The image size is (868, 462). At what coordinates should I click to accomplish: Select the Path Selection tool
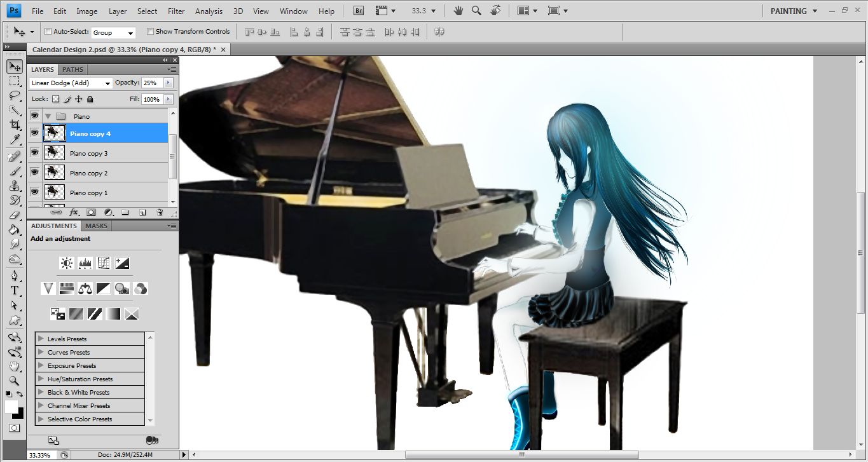click(15, 305)
